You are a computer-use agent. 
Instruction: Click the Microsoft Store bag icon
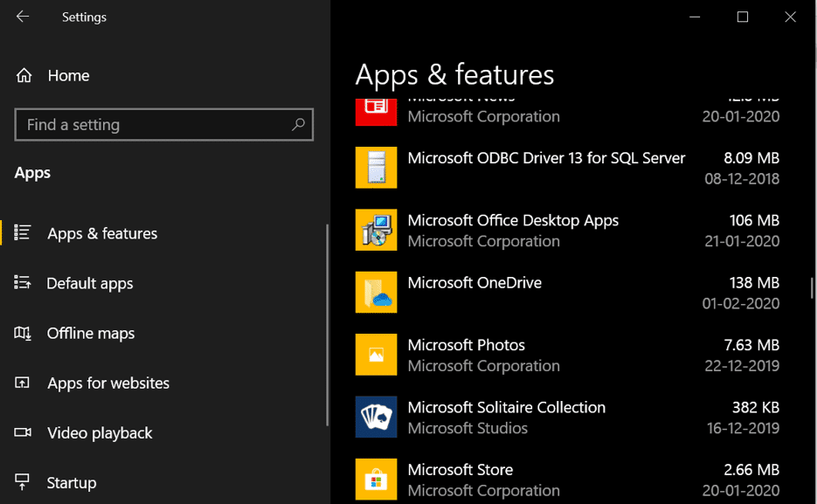pos(377,480)
